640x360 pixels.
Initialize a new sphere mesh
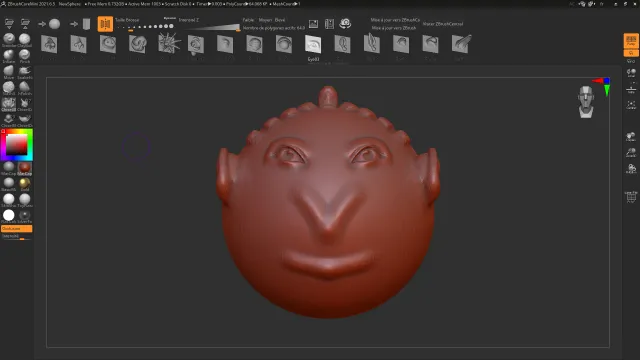pos(54,24)
